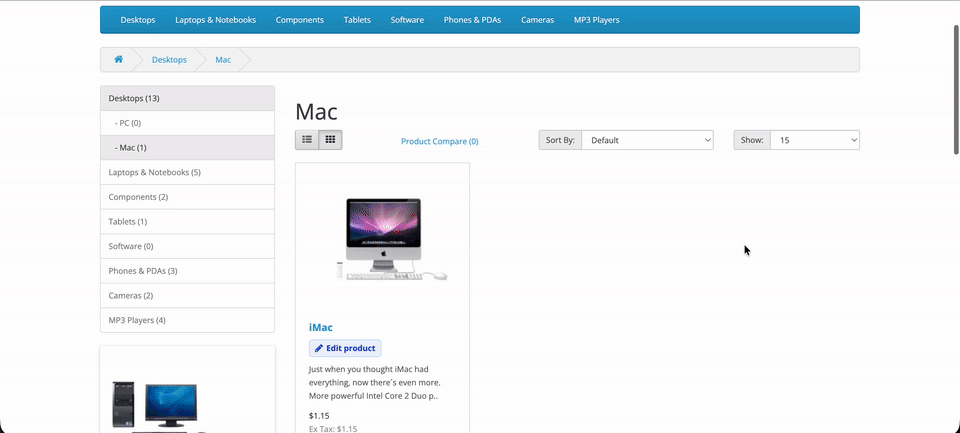Open Cameras in navigation bar
Screen dimensions: 960x433
pos(538,20)
